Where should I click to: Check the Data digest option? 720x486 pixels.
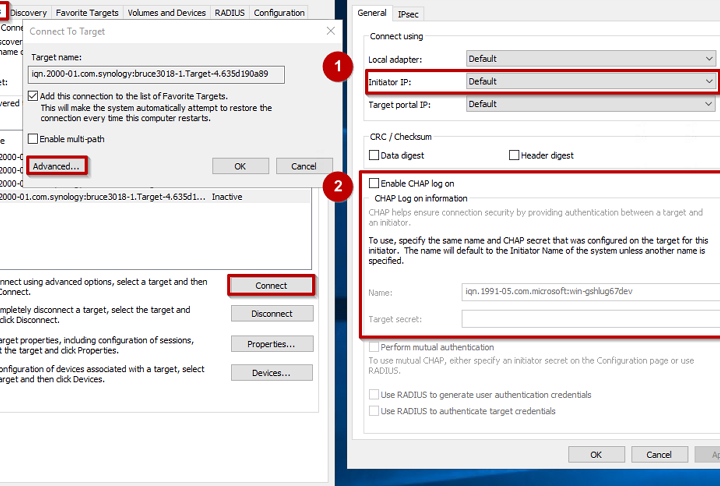(x=374, y=155)
